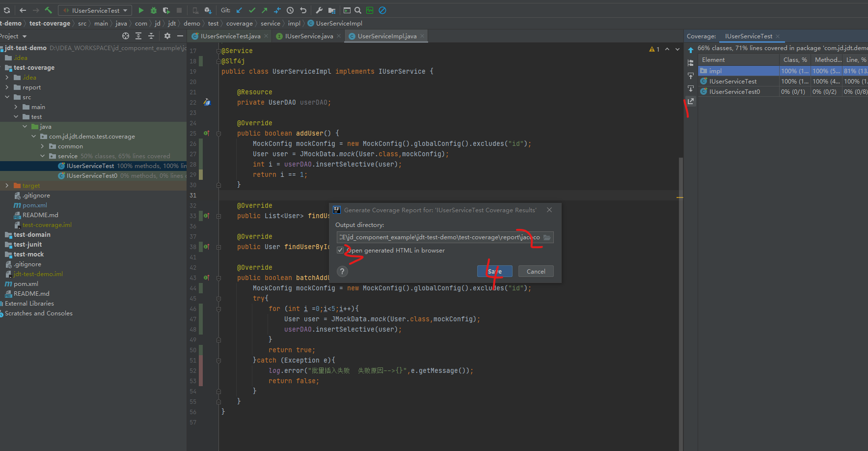Collapse the src folder
This screenshot has height=451, width=868.
coord(7,97)
